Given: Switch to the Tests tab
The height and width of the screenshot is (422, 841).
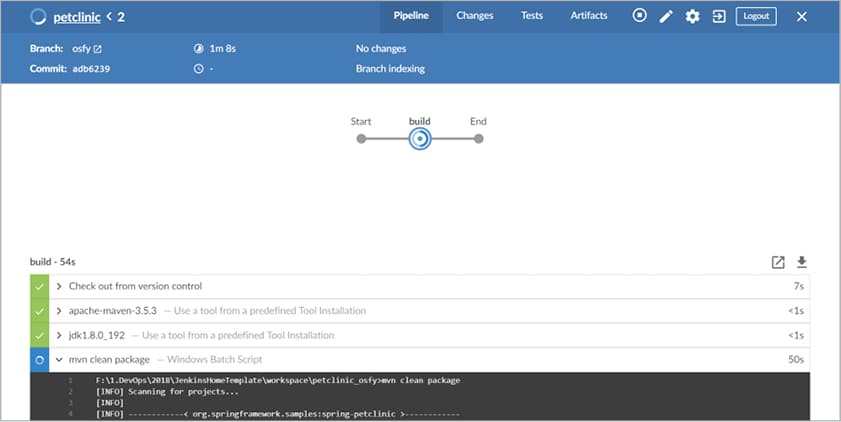Looking at the screenshot, I should coord(532,16).
